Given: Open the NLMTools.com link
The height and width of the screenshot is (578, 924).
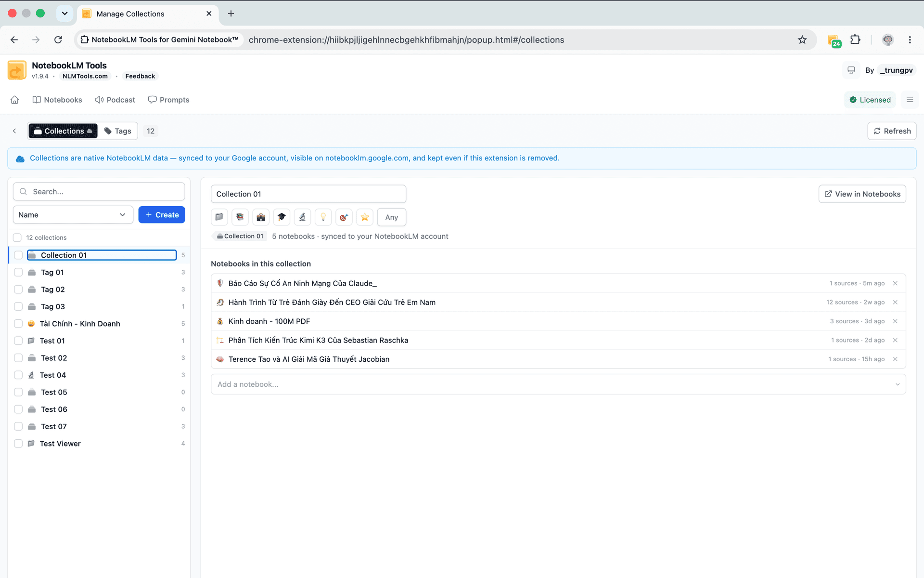Looking at the screenshot, I should coord(85,76).
